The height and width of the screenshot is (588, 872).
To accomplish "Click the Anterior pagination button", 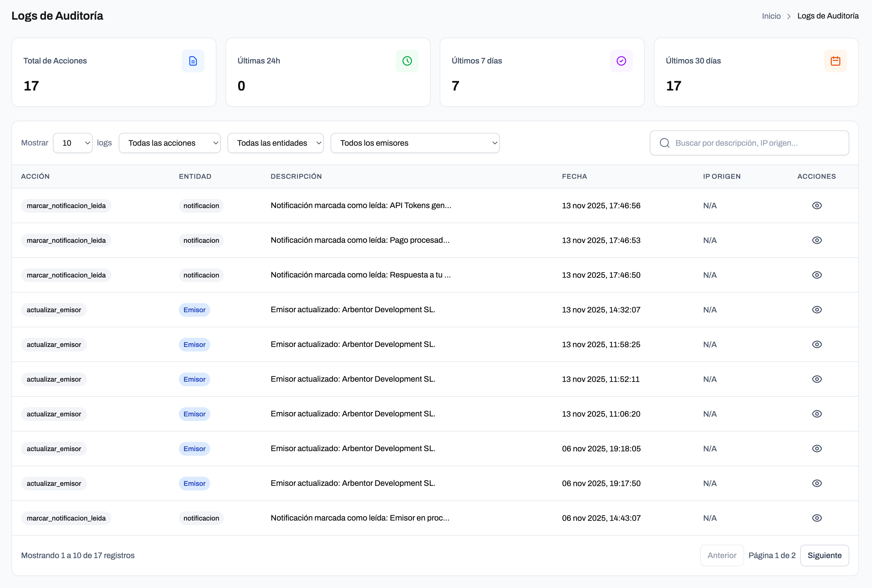I will pos(722,555).
